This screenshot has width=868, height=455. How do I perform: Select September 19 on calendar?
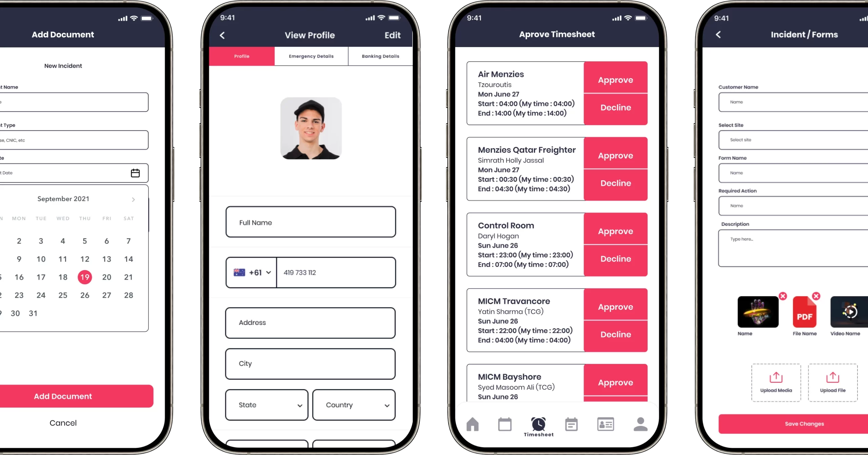click(x=84, y=277)
